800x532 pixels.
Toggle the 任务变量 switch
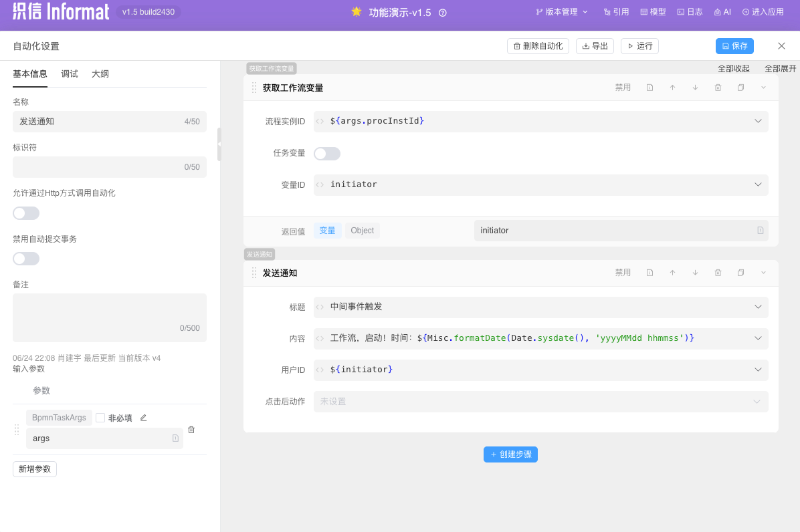[x=327, y=154]
